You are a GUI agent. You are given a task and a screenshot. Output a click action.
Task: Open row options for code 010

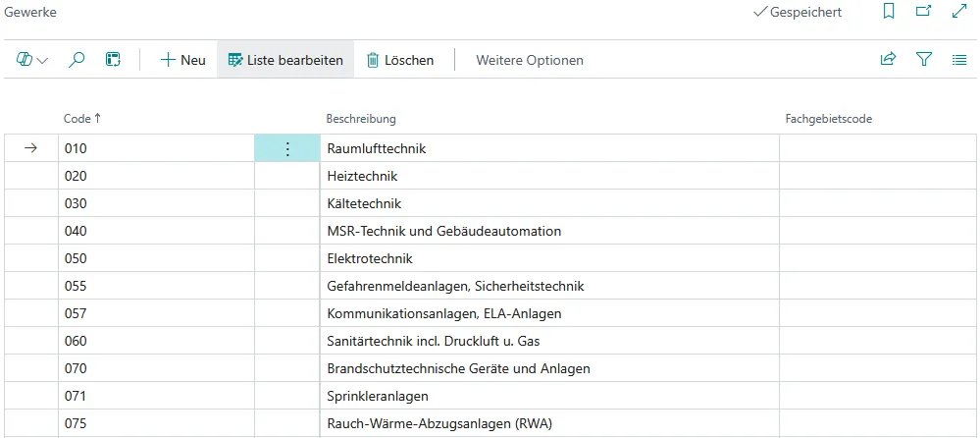tap(287, 148)
